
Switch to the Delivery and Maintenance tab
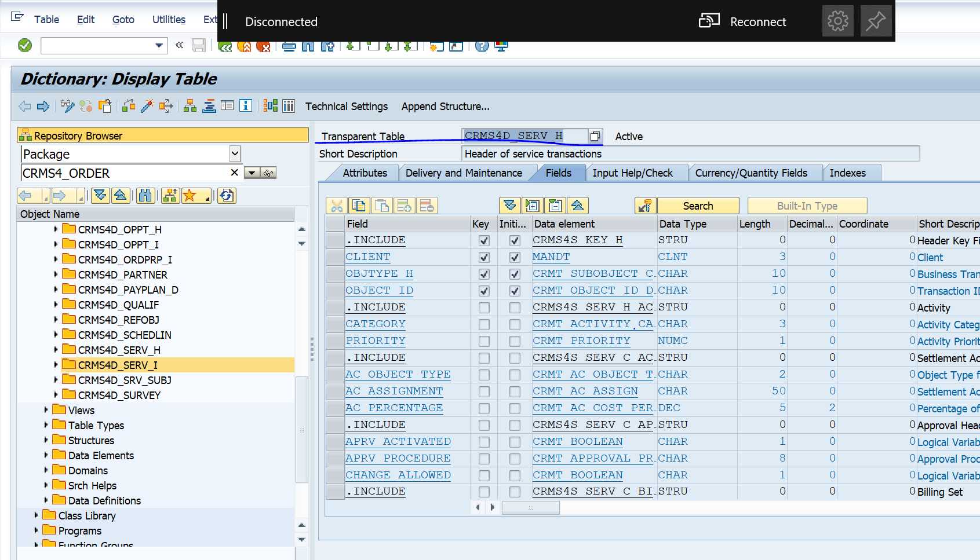(x=464, y=173)
